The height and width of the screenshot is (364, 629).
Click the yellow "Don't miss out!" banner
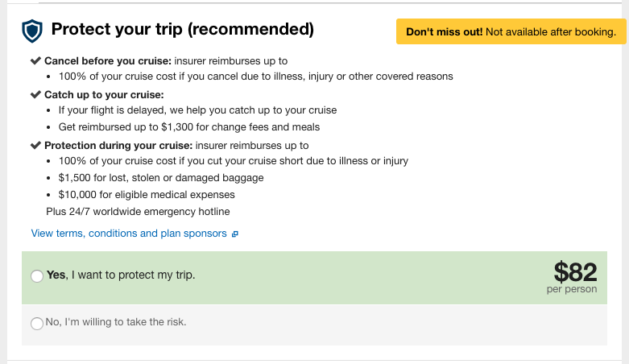coord(511,32)
